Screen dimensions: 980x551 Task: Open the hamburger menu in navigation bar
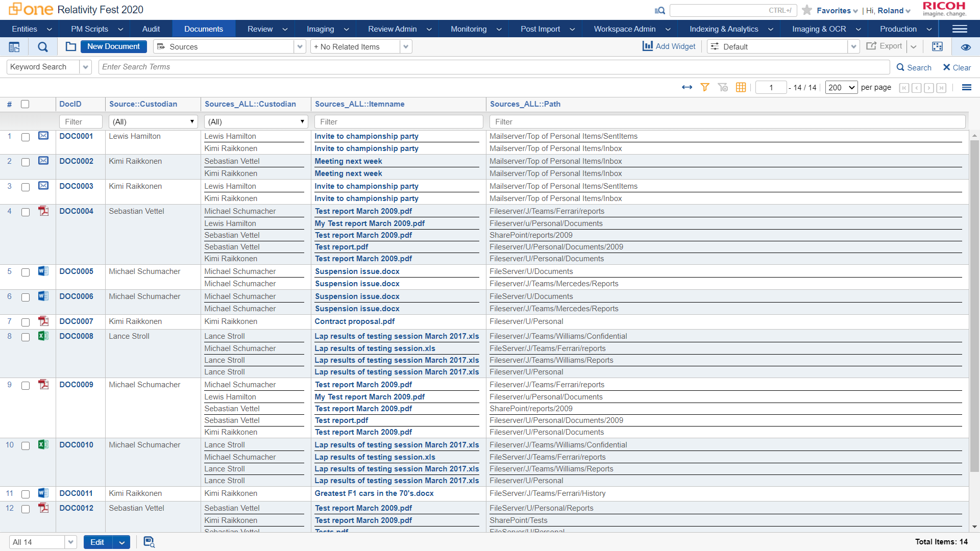tap(960, 29)
